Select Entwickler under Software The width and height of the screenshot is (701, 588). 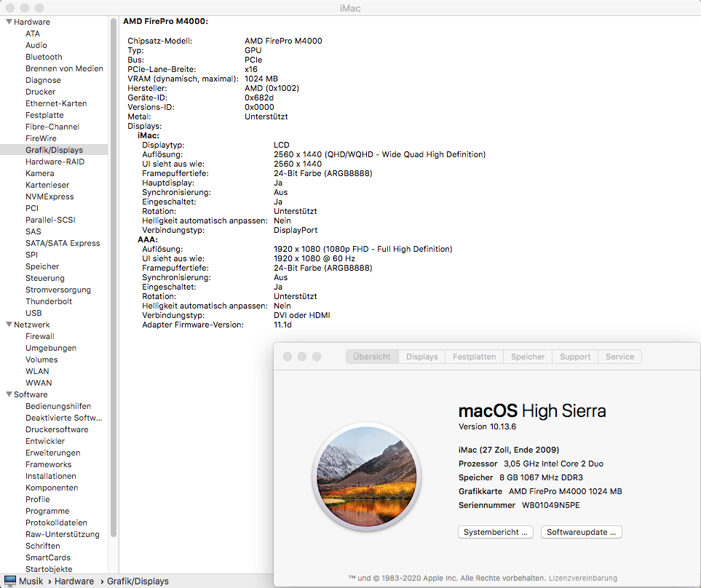45,440
